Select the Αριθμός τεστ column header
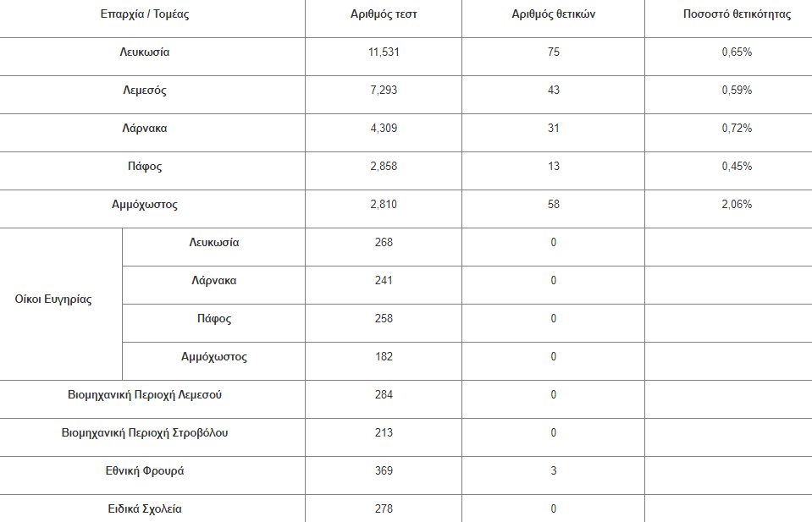Image resolution: width=812 pixels, height=522 pixels. 384,14
